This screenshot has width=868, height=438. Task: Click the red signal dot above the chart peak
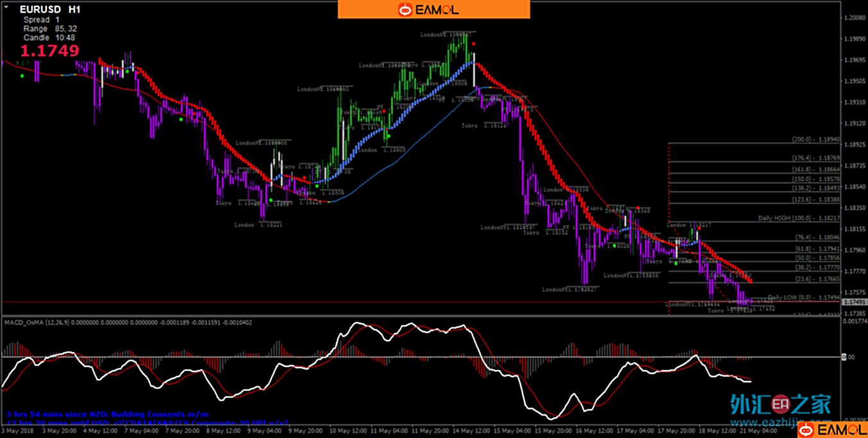(473, 44)
